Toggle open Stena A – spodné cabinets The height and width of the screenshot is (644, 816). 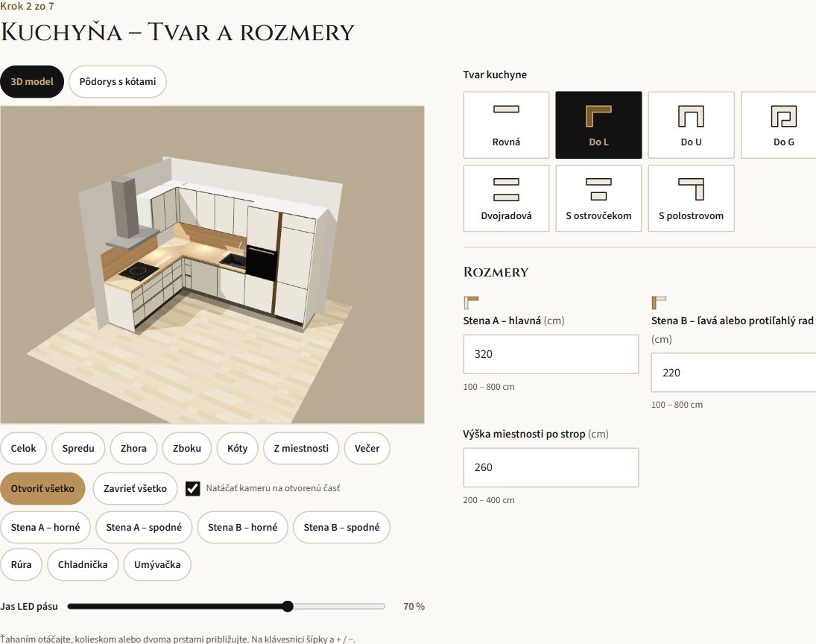click(x=144, y=528)
